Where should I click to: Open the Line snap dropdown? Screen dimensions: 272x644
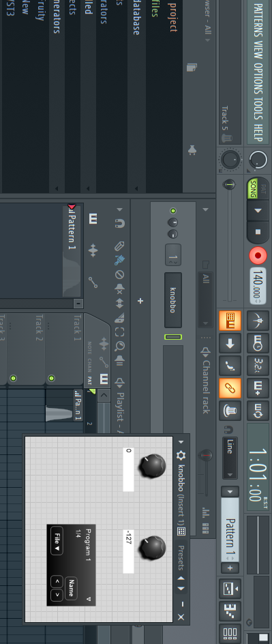230,458
